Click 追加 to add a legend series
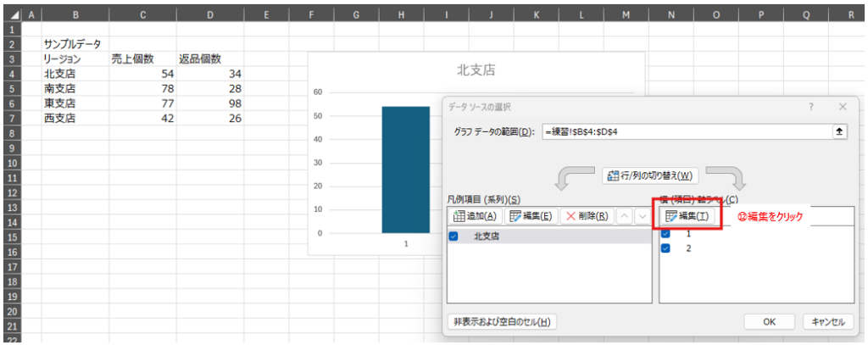Screen dimensions: 868x345 (475, 216)
